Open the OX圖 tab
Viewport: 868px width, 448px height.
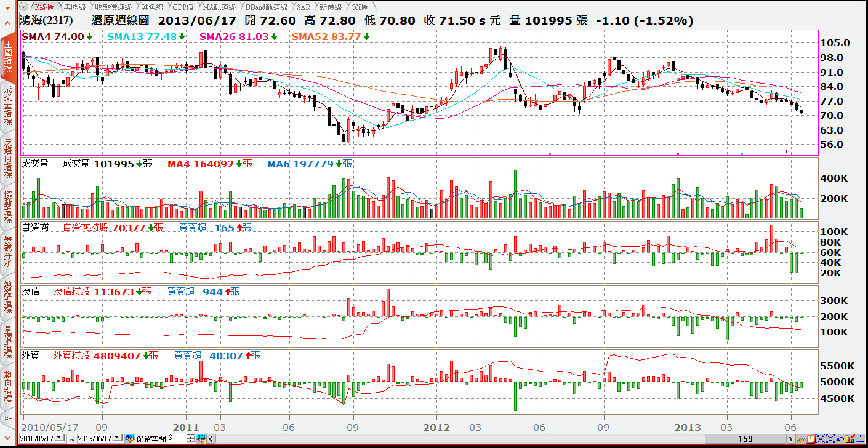click(360, 7)
